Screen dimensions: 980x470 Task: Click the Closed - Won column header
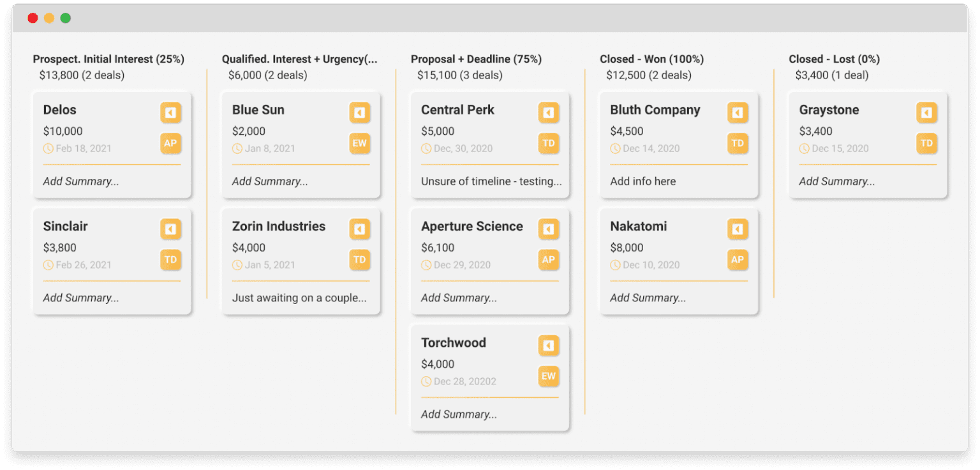tap(651, 59)
